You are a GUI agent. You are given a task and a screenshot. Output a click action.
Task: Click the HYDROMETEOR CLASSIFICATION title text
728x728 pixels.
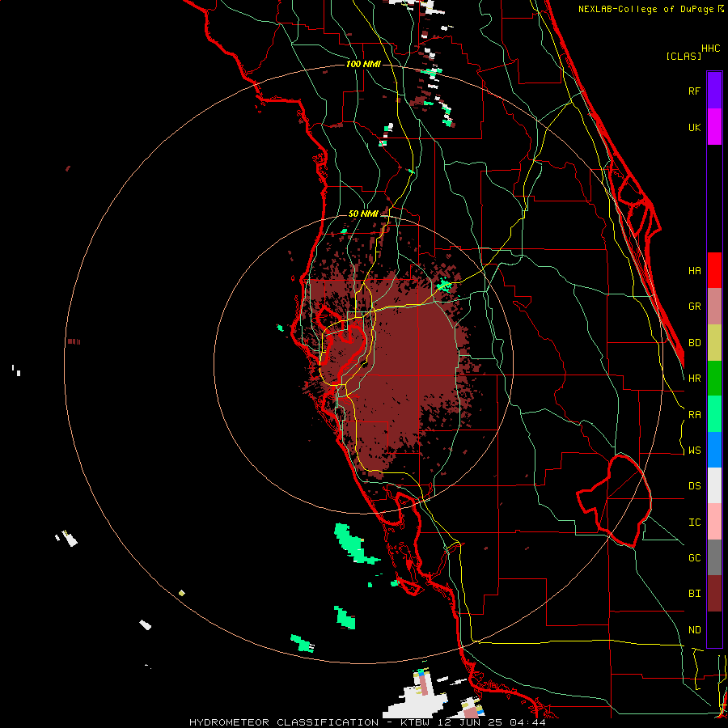(284, 722)
